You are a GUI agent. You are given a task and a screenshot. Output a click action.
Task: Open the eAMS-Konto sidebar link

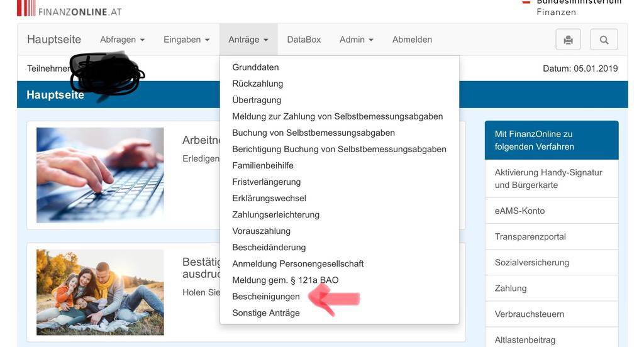coord(519,211)
